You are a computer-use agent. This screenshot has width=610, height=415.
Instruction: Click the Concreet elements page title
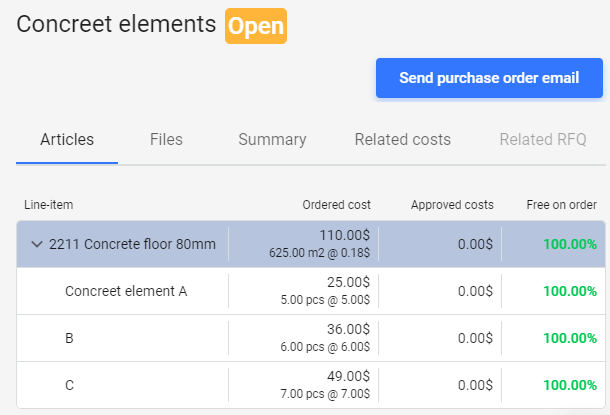coord(116,24)
